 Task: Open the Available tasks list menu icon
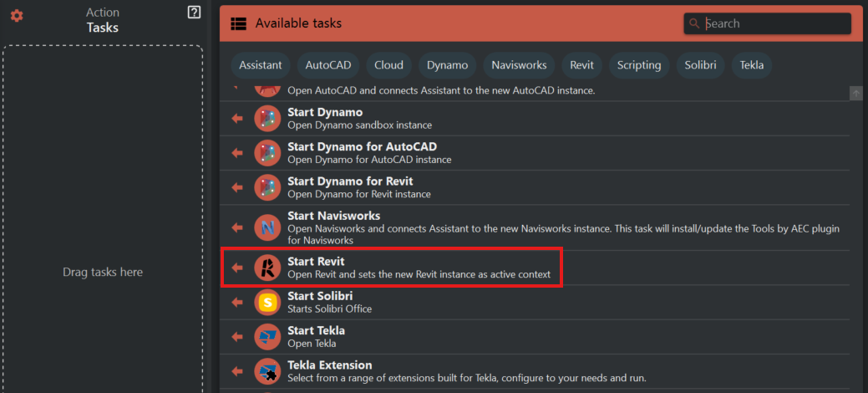[x=238, y=23]
